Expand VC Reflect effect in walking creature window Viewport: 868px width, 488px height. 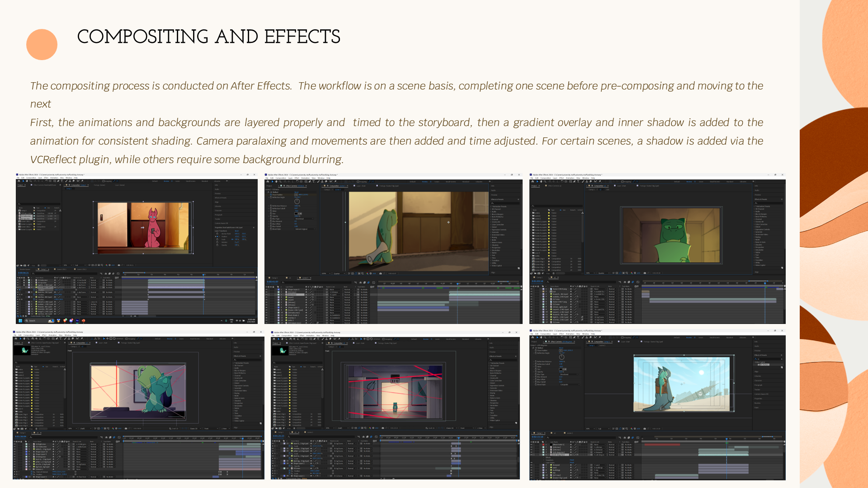266,192
